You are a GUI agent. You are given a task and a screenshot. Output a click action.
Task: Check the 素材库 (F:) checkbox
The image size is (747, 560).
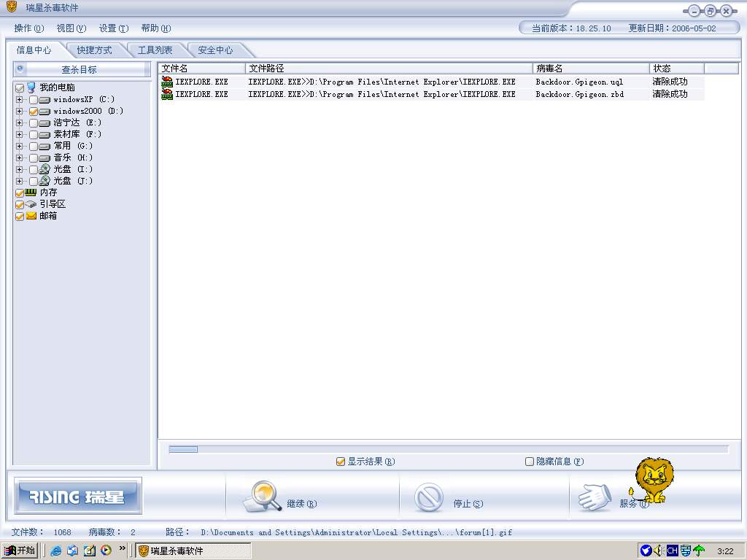click(x=34, y=135)
